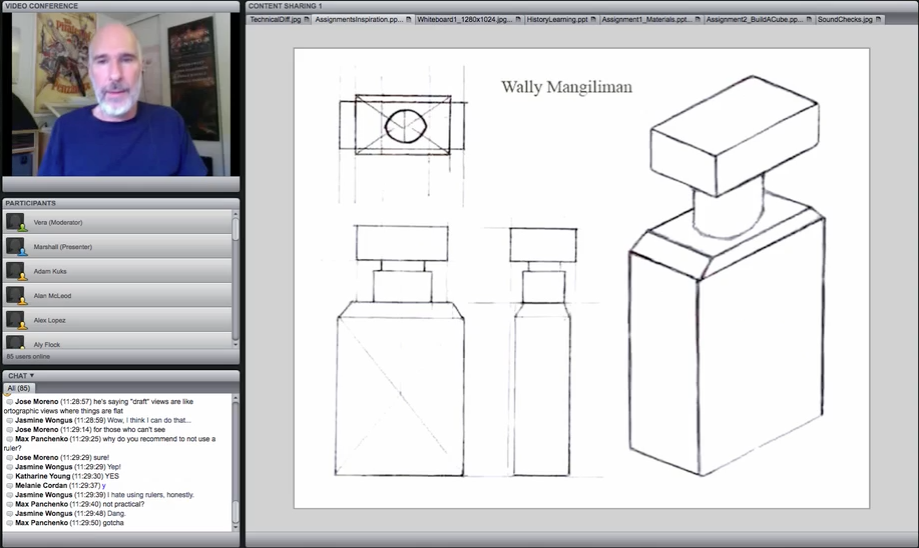This screenshot has height=548, width=919.
Task: Click Marshall (Presenter) avatar icon
Action: (x=16, y=247)
